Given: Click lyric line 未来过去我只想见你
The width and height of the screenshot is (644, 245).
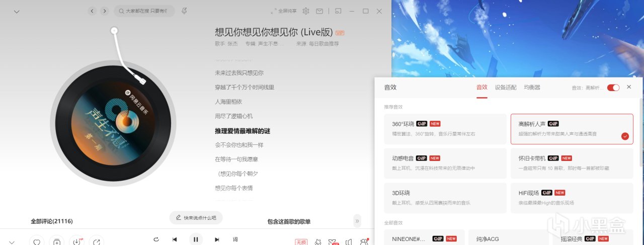Looking at the screenshot, I should 239,73.
